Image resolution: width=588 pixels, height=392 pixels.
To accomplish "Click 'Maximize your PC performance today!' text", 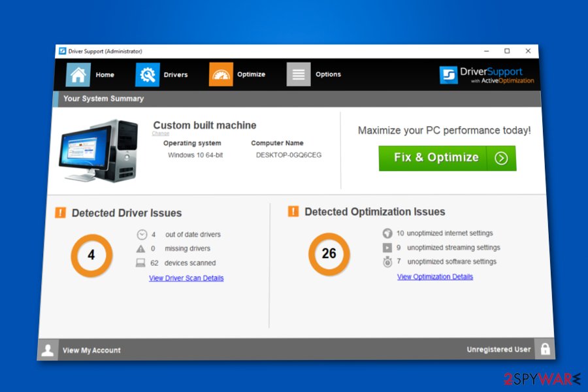I will 444,130.
